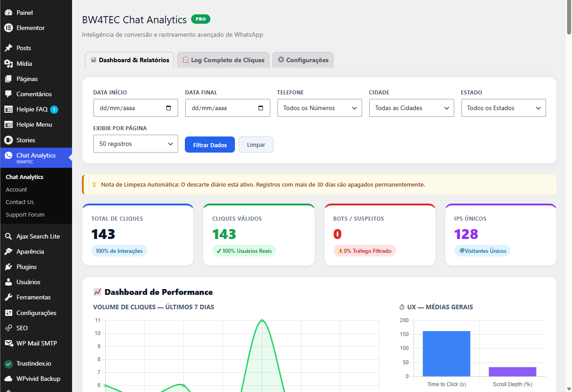
Task: Click the WhatsApp icon beside Chat Analytics
Action: click(x=9, y=156)
